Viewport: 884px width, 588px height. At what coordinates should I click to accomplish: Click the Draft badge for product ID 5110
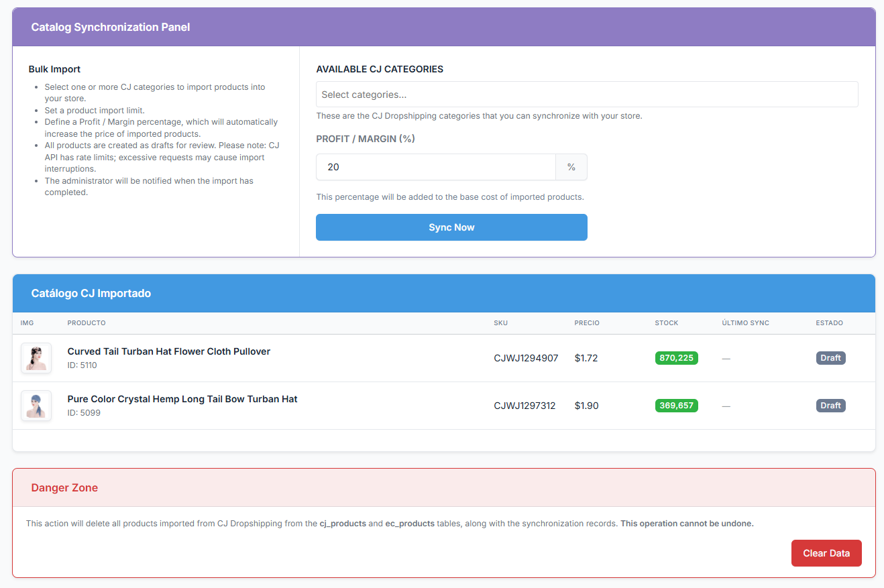(x=830, y=358)
